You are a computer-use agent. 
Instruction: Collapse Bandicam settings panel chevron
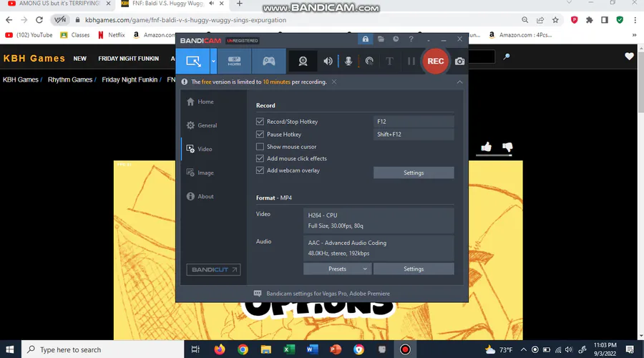pyautogui.click(x=459, y=82)
